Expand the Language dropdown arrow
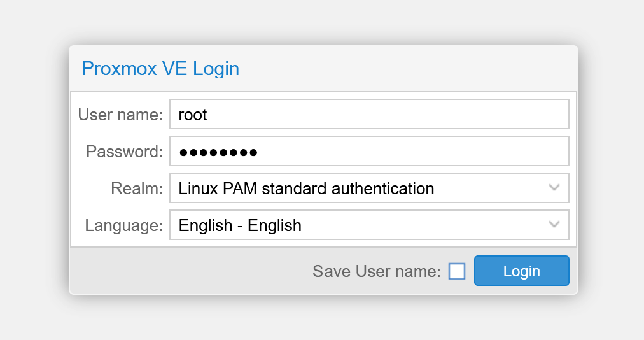Image resolution: width=644 pixels, height=340 pixels. (x=554, y=225)
